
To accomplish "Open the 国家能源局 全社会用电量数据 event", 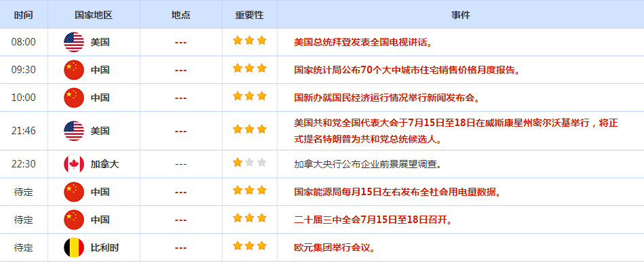I will pyautogui.click(x=398, y=192).
